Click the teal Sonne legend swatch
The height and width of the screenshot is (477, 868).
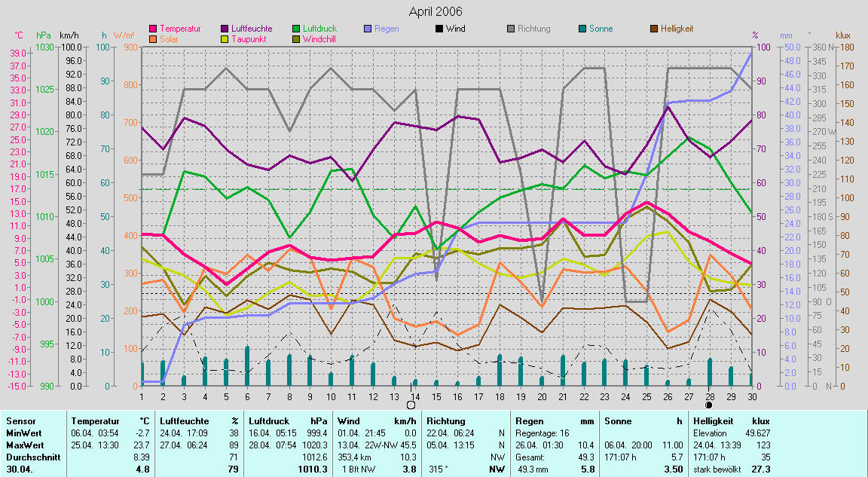click(x=582, y=29)
